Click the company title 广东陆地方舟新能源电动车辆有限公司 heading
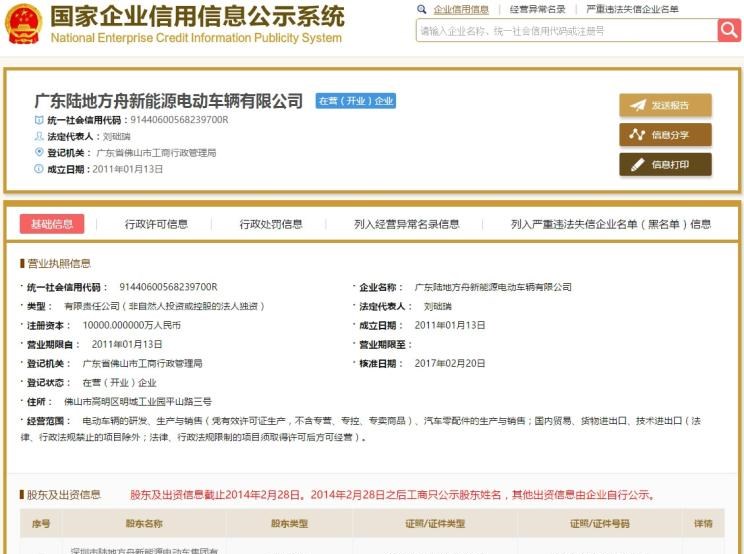 click(168, 101)
